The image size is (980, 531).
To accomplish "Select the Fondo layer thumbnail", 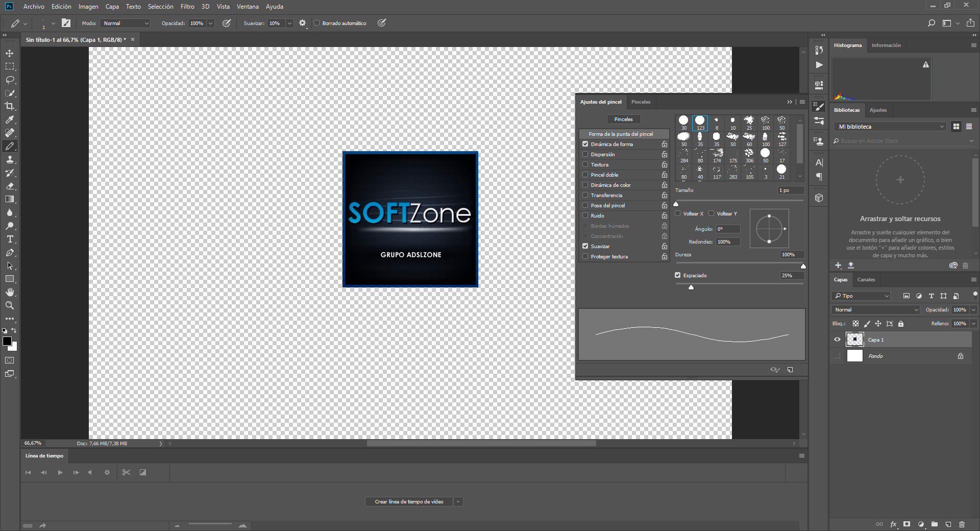I will pyautogui.click(x=855, y=356).
